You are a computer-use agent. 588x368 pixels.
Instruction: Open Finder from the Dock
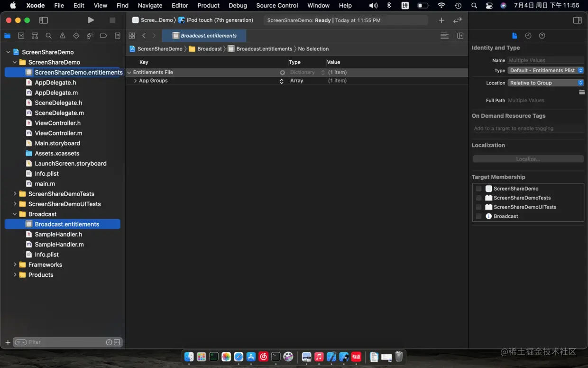click(189, 357)
